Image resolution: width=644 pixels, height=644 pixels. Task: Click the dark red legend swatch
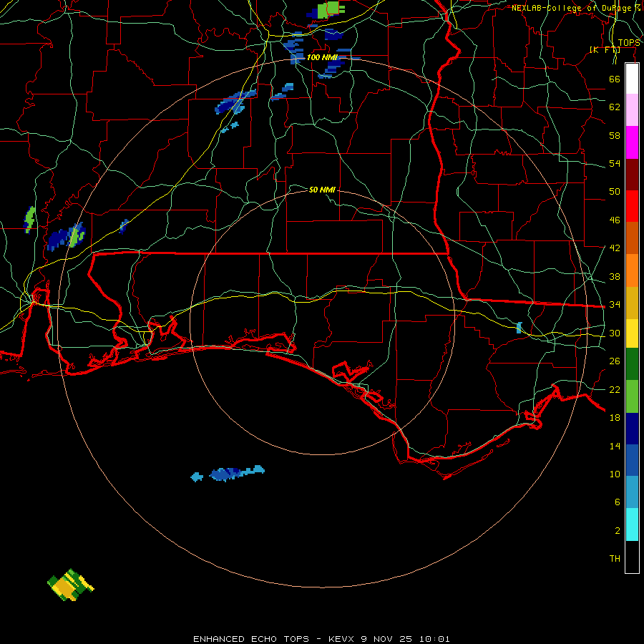(632, 175)
